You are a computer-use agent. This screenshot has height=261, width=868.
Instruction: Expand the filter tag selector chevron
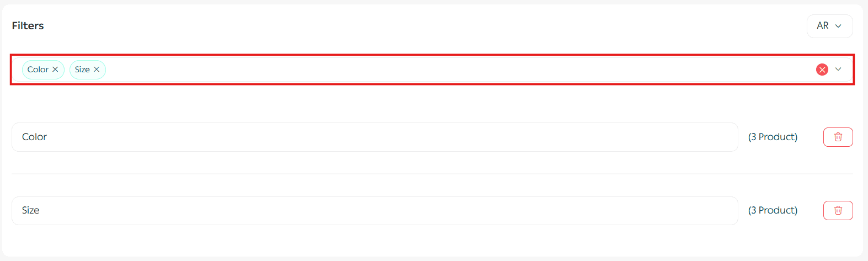tap(838, 70)
